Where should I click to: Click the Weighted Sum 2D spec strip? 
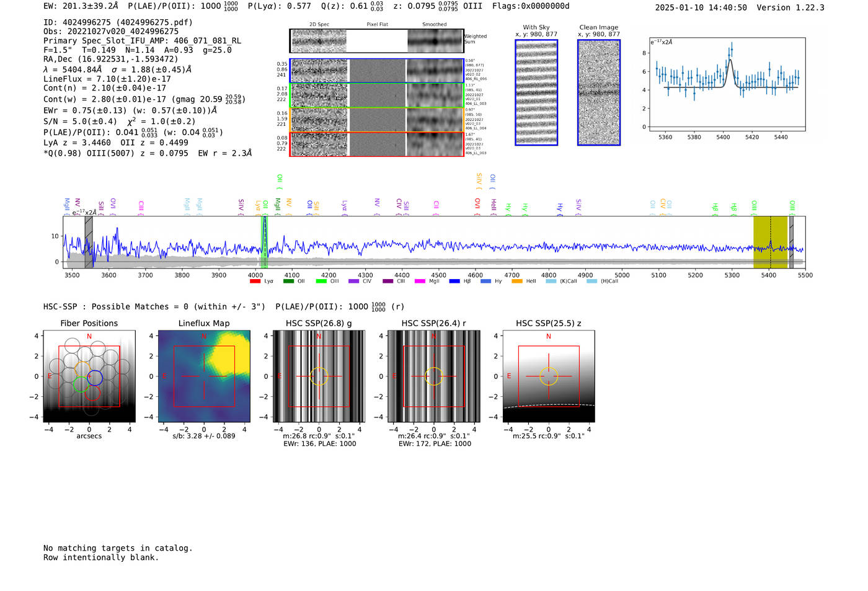point(377,41)
